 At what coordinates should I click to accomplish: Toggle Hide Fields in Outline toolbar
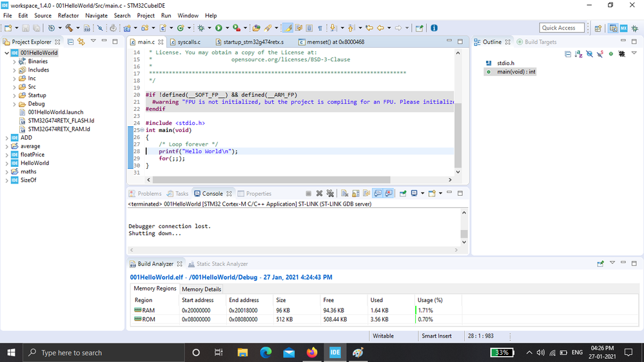click(x=589, y=53)
